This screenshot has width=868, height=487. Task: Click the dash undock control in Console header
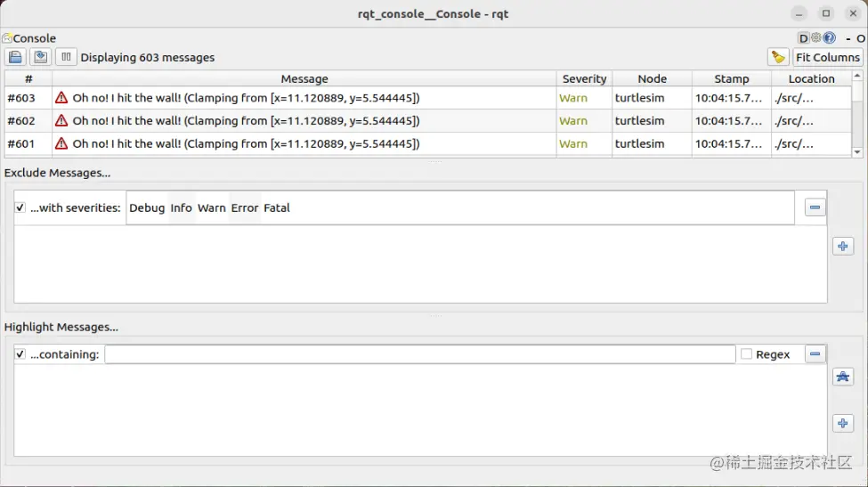click(x=848, y=39)
